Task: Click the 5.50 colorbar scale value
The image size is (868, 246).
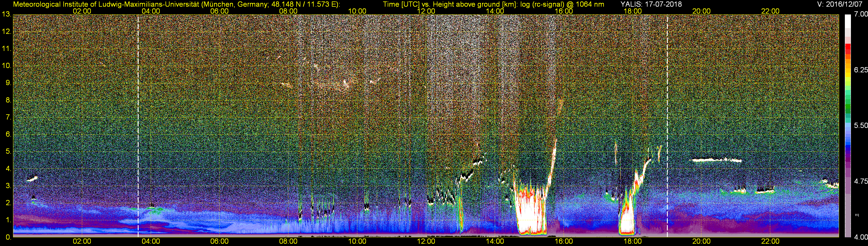Action: click(861, 125)
